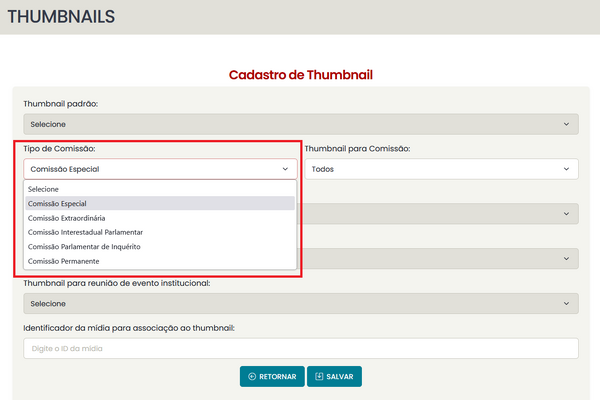Viewport: 600px width, 400px height.
Task: Click the Cadastro de Thumbnail heading
Action: tap(301, 75)
